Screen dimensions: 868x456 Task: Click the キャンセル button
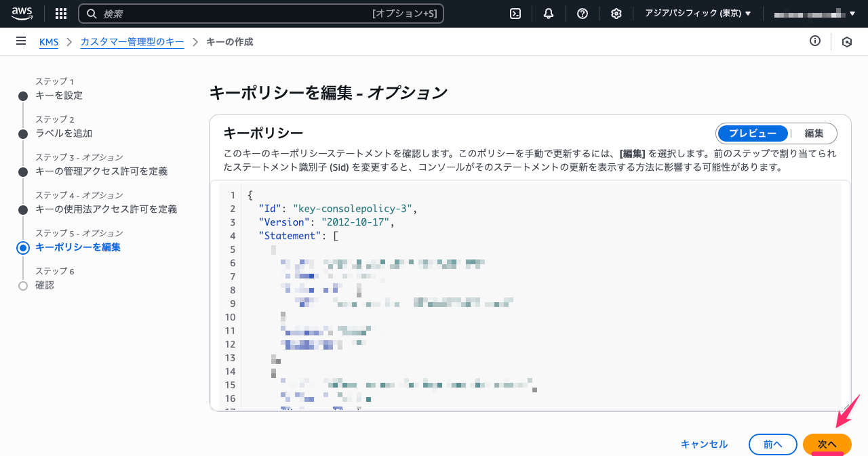[704, 444]
